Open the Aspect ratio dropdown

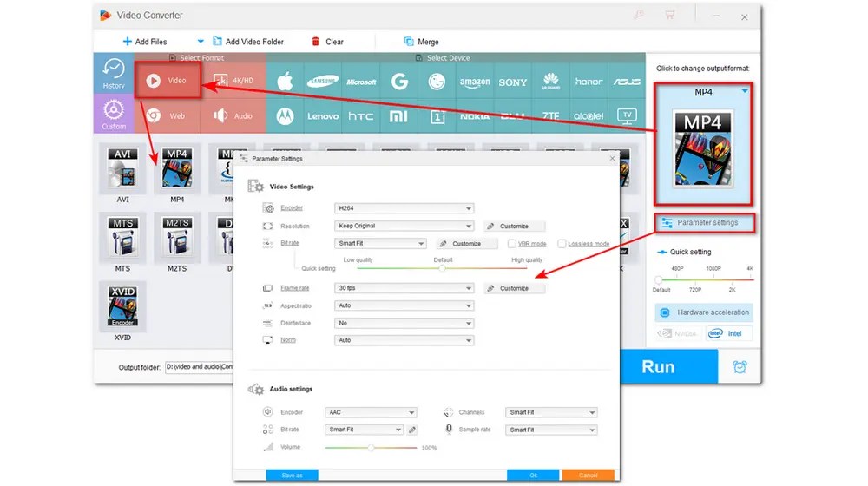click(404, 305)
